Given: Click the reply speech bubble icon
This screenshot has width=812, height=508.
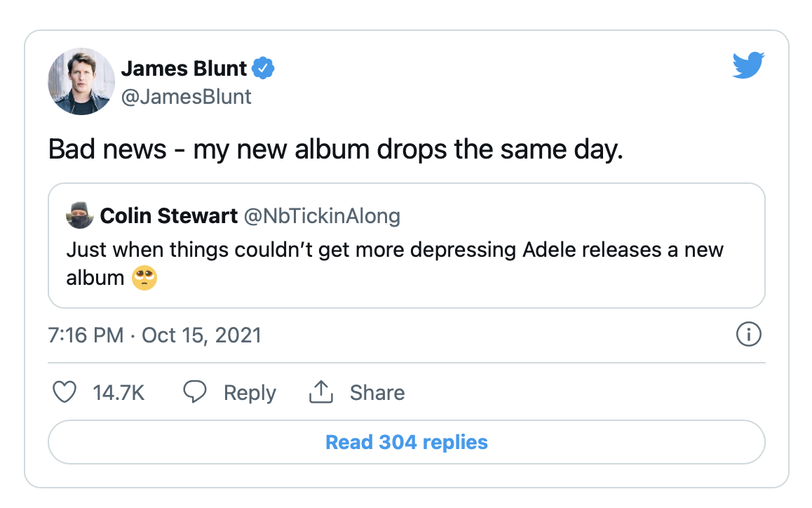Looking at the screenshot, I should tap(194, 392).
